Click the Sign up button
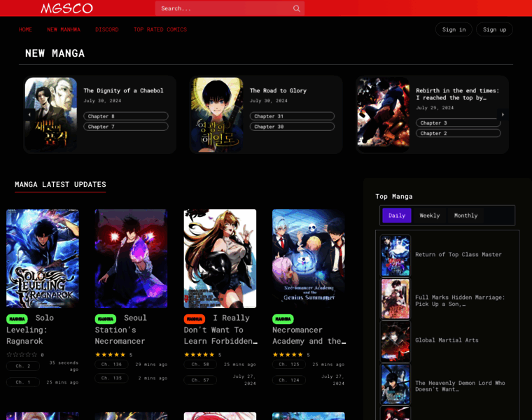 coord(495,29)
